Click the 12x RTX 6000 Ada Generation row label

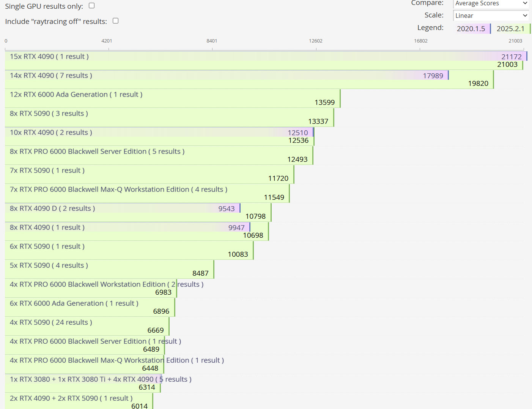point(76,95)
